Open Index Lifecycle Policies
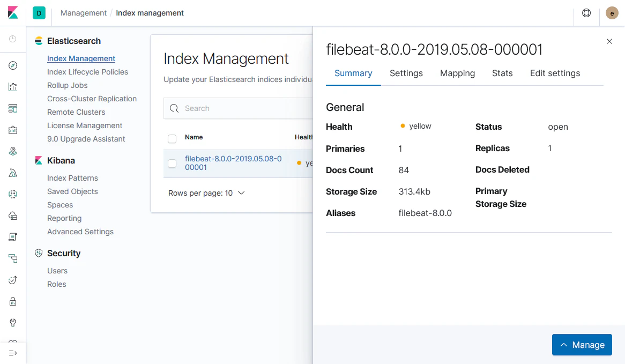This screenshot has width=625, height=364. pos(88,72)
